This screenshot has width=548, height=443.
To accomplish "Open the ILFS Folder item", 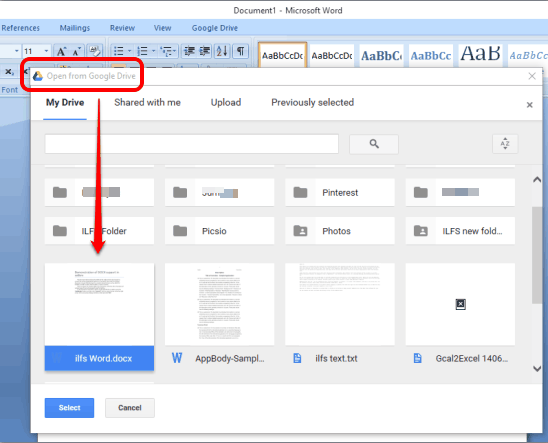I will coord(99,231).
